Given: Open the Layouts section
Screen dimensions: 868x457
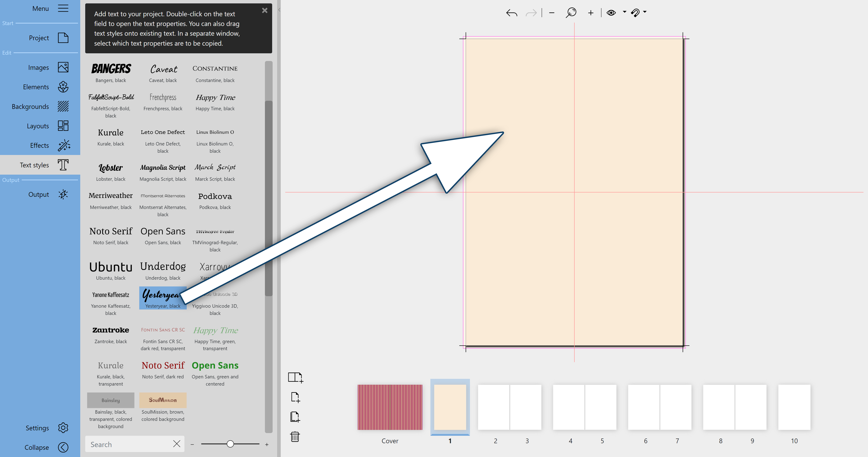Looking at the screenshot, I should [x=63, y=126].
